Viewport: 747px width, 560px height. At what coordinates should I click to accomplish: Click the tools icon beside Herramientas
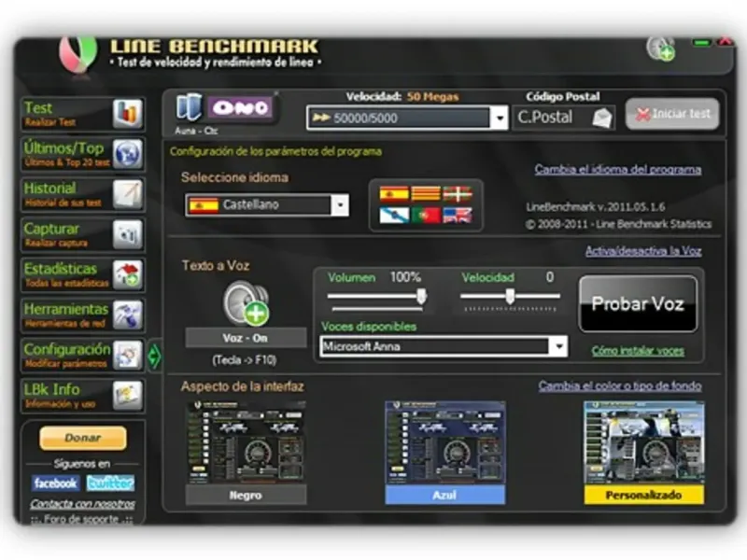[128, 315]
